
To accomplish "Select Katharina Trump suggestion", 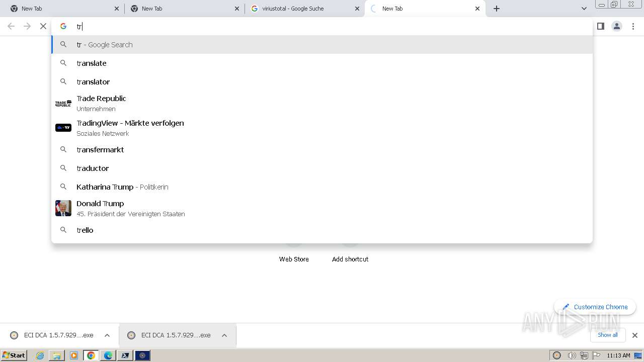I will pyautogui.click(x=322, y=187).
